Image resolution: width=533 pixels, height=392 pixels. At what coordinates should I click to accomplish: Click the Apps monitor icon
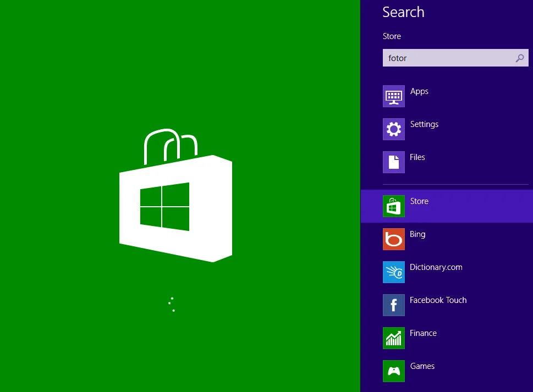393,96
